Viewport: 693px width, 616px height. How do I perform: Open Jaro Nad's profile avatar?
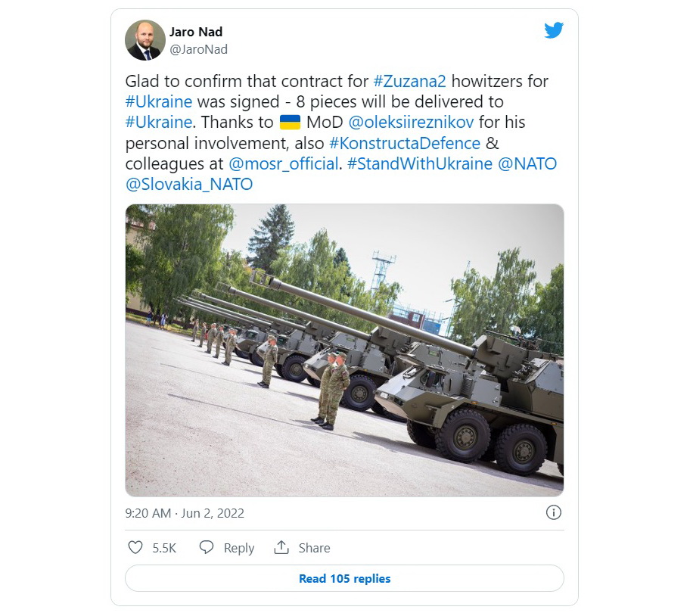pos(145,40)
